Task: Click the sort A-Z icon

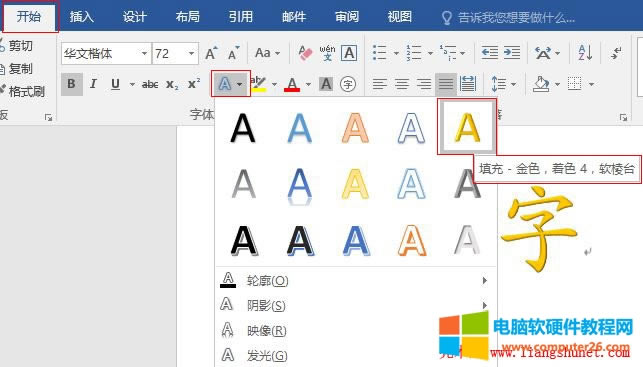Action: pyautogui.click(x=585, y=53)
